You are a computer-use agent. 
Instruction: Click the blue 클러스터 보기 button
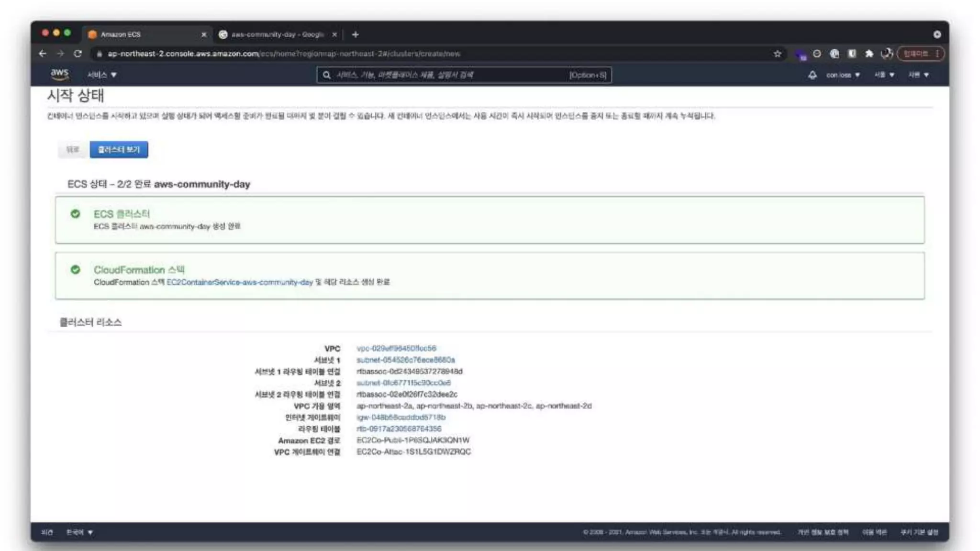[119, 150]
